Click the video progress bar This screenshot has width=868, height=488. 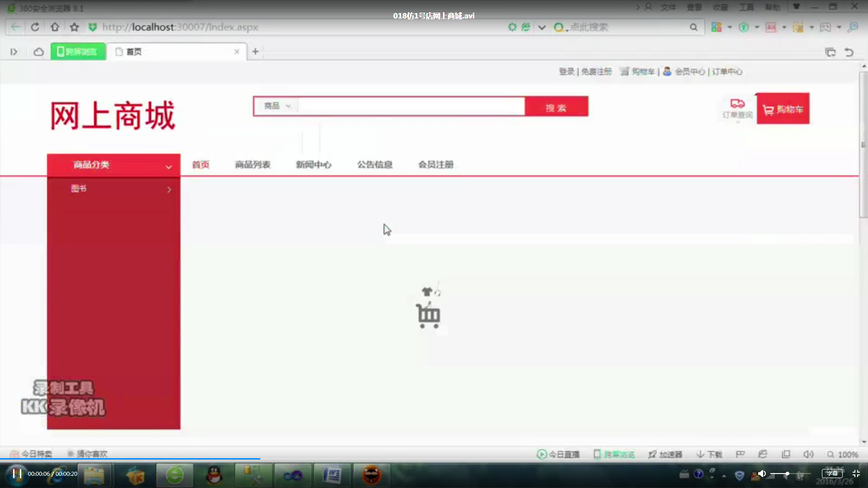pos(434,459)
